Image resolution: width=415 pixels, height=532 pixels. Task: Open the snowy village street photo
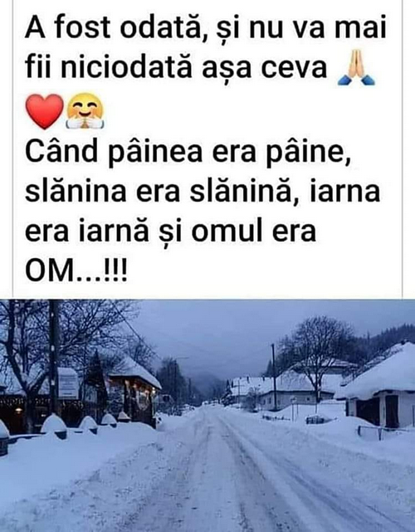point(207,416)
